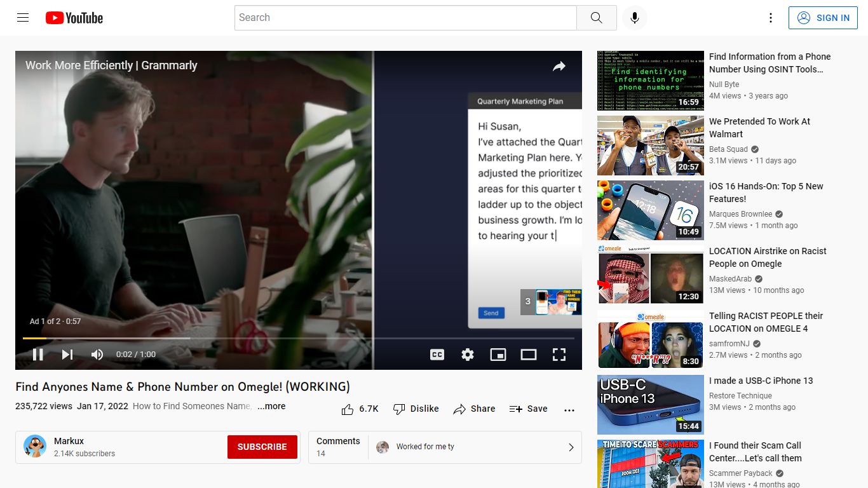Screen dimensions: 868x488
Task: Visit the MaskedArab channel
Action: [x=730, y=279]
